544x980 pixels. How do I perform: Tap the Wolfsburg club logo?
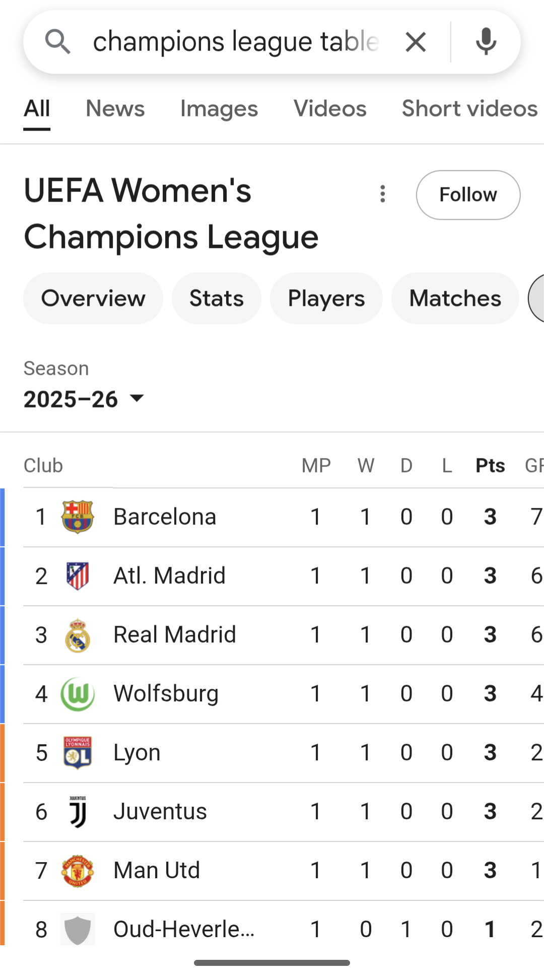click(78, 694)
